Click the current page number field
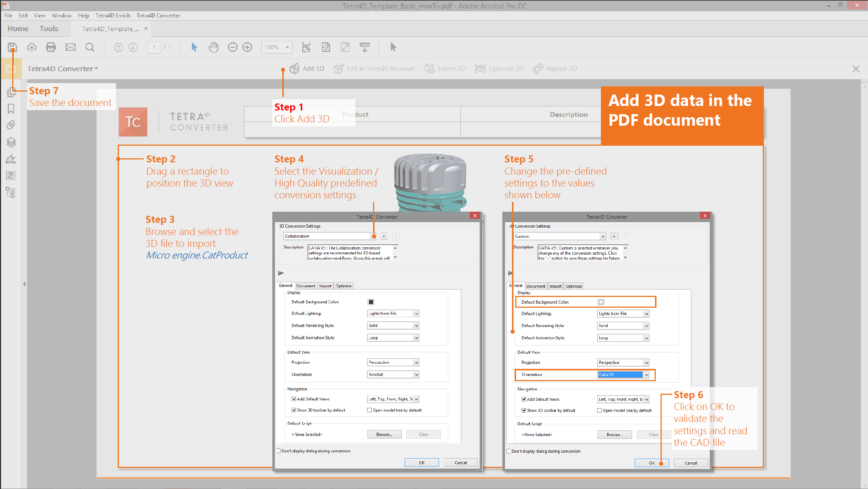Image resolution: width=868 pixels, height=489 pixels. coord(154,47)
